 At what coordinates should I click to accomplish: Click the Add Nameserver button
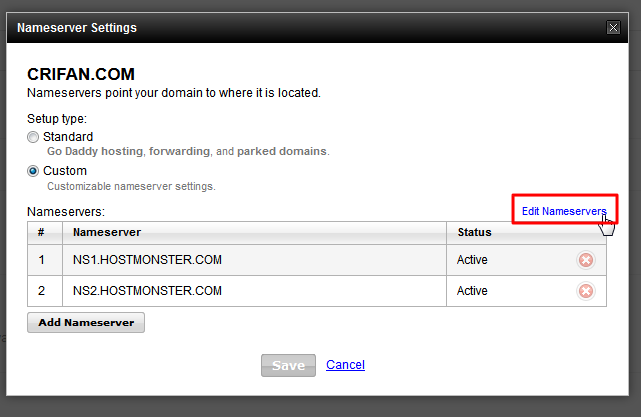coord(86,323)
